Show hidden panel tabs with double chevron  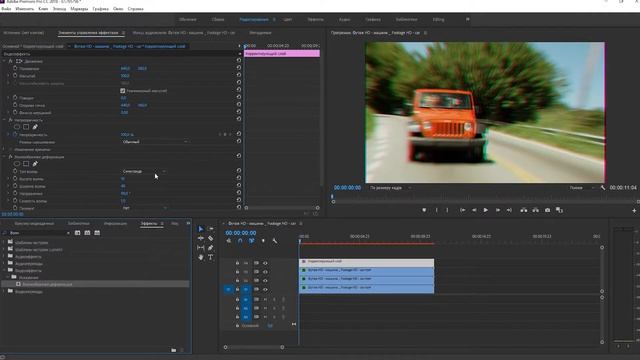point(188,223)
